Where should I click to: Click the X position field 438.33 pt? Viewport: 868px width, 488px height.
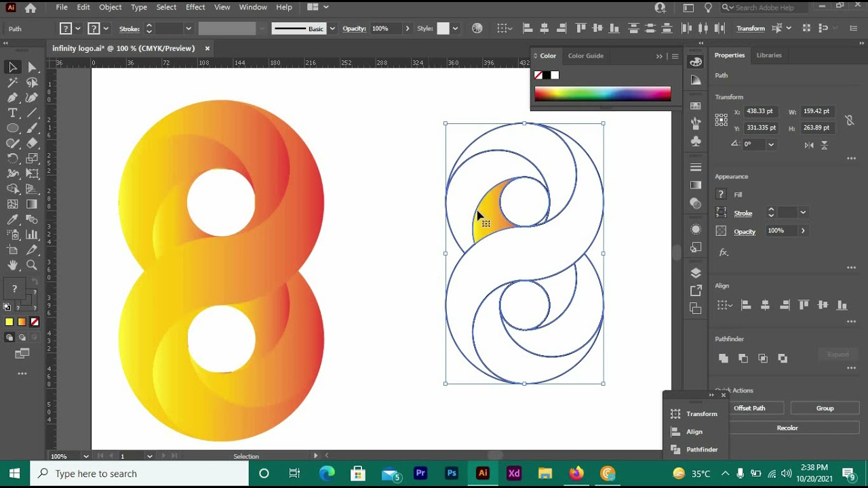(762, 111)
